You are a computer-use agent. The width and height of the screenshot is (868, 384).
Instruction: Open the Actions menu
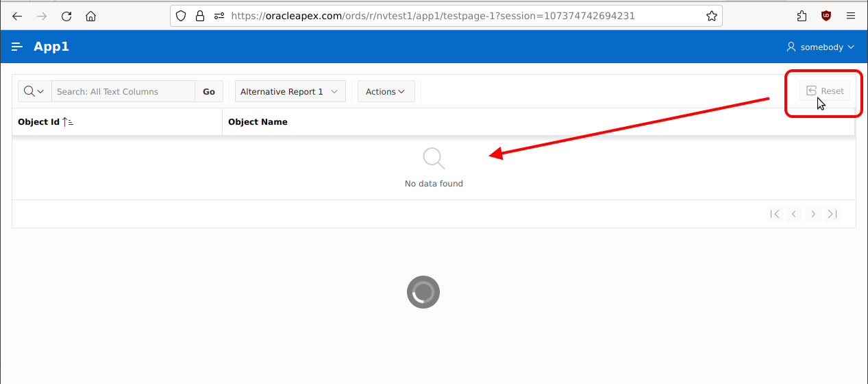tap(386, 91)
